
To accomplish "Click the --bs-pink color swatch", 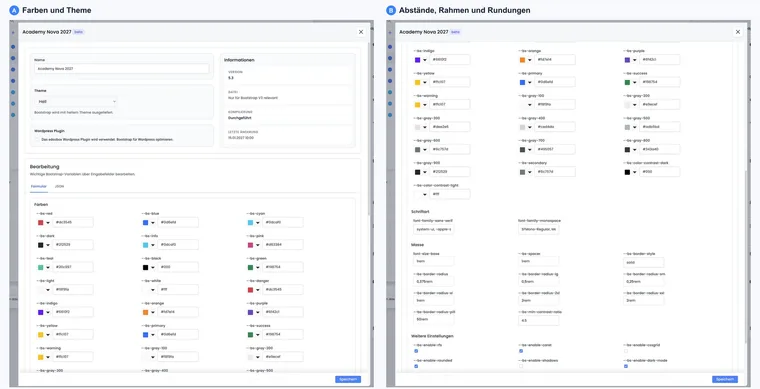I will tap(251, 245).
